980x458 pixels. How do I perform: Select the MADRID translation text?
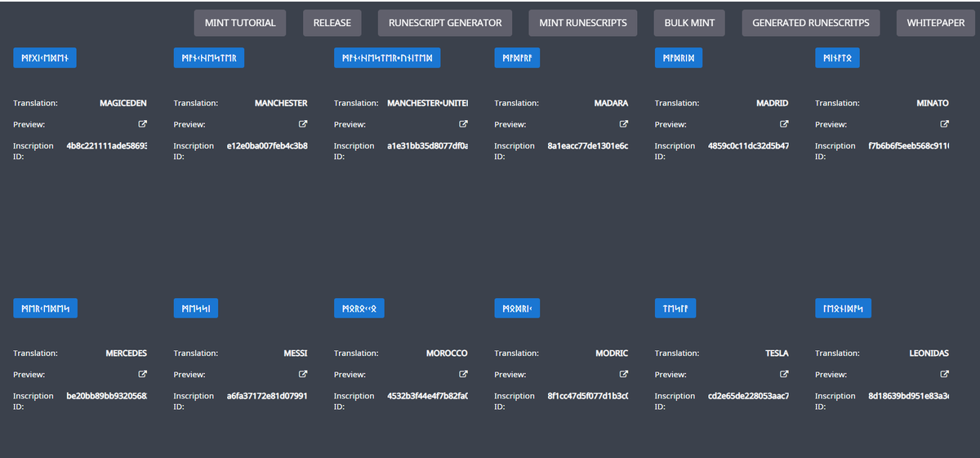click(x=773, y=104)
